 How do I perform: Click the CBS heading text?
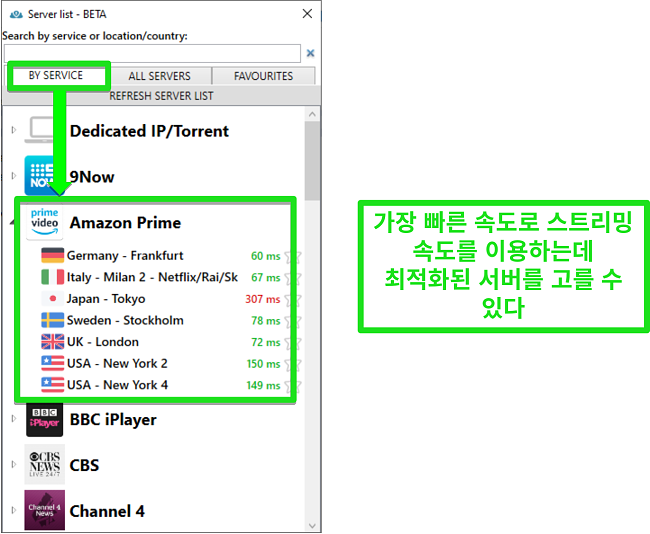pos(85,466)
